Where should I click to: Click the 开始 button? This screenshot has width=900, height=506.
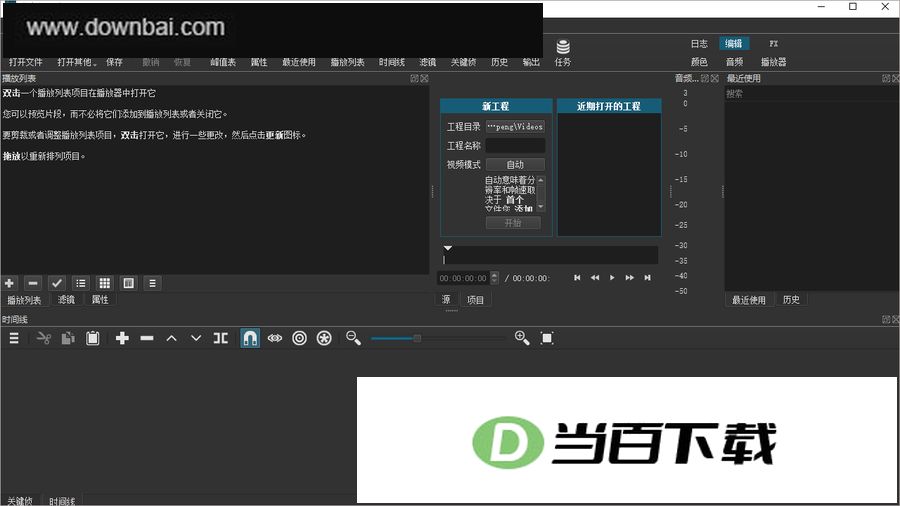coord(513,223)
